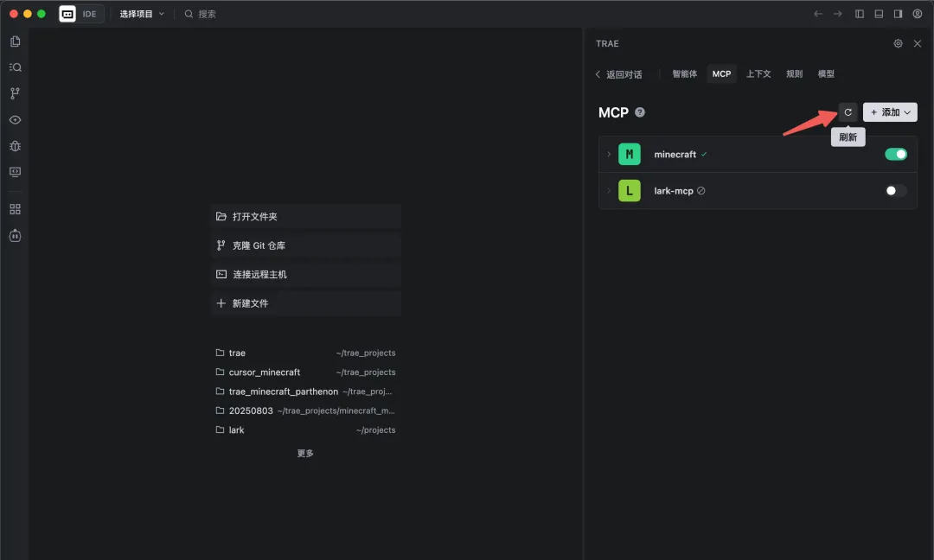The height and width of the screenshot is (560, 934).
Task: Expand the lark-mcp server row chevron
Action: [609, 190]
